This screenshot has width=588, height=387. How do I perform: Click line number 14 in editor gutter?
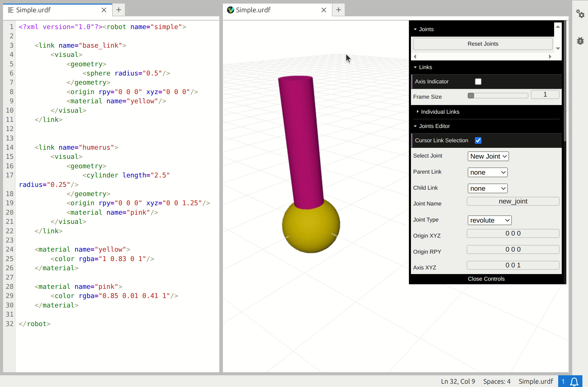pyautogui.click(x=10, y=147)
